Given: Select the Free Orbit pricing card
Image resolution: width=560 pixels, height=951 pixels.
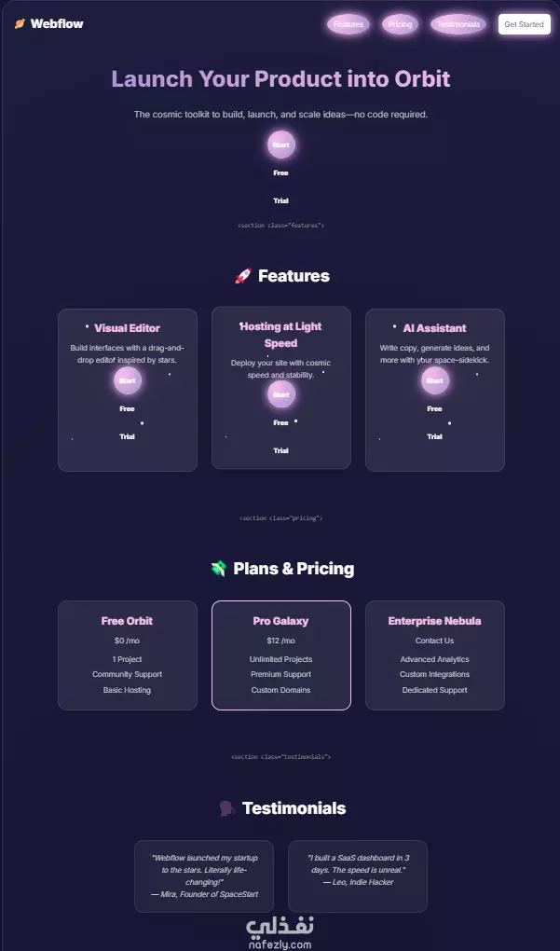Looking at the screenshot, I should (x=128, y=655).
